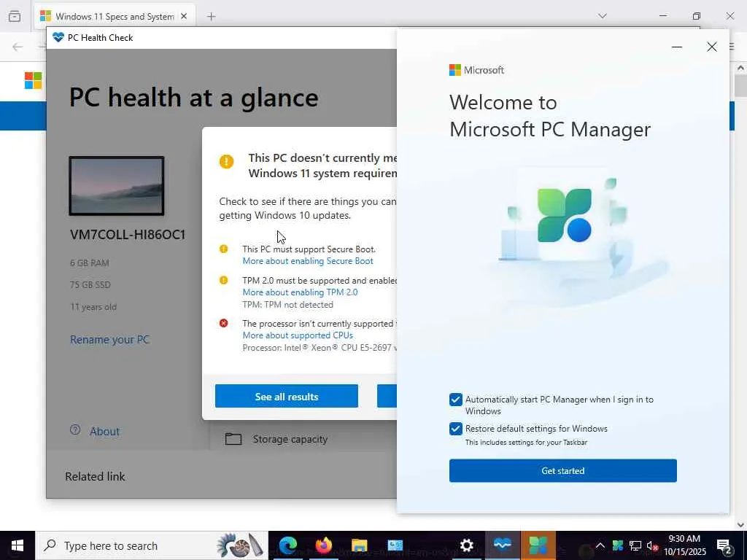
Task: Open the browser tab actions icon
Action: [15, 16]
